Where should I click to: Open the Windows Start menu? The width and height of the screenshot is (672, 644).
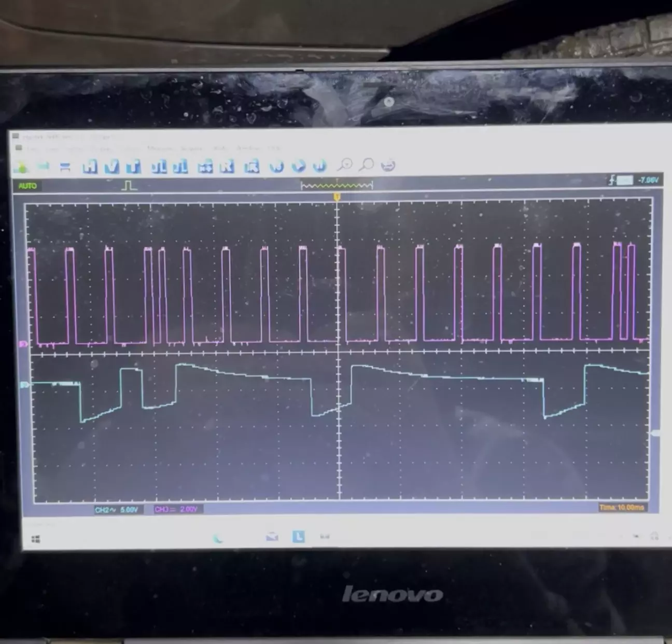(x=36, y=539)
